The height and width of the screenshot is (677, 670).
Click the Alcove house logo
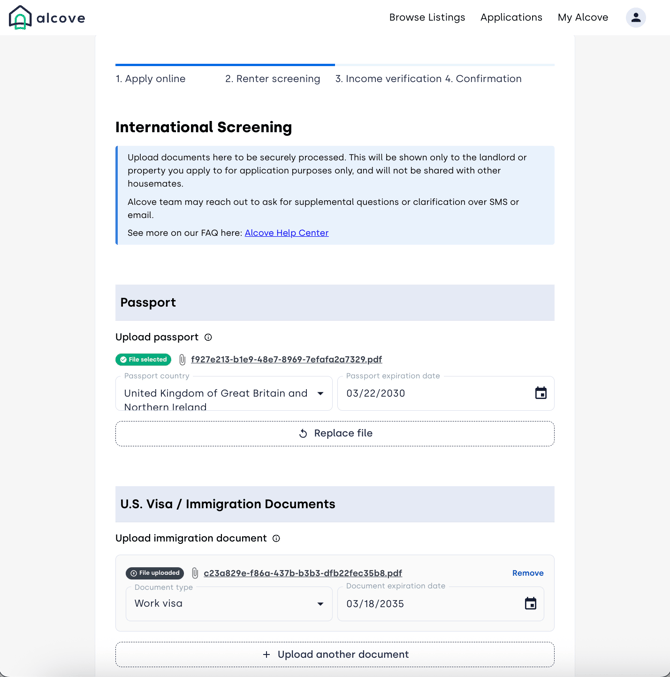(x=20, y=18)
